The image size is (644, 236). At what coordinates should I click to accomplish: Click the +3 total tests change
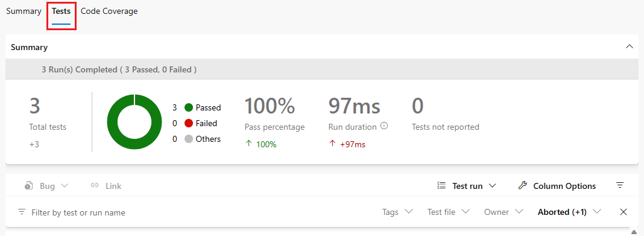tap(34, 144)
